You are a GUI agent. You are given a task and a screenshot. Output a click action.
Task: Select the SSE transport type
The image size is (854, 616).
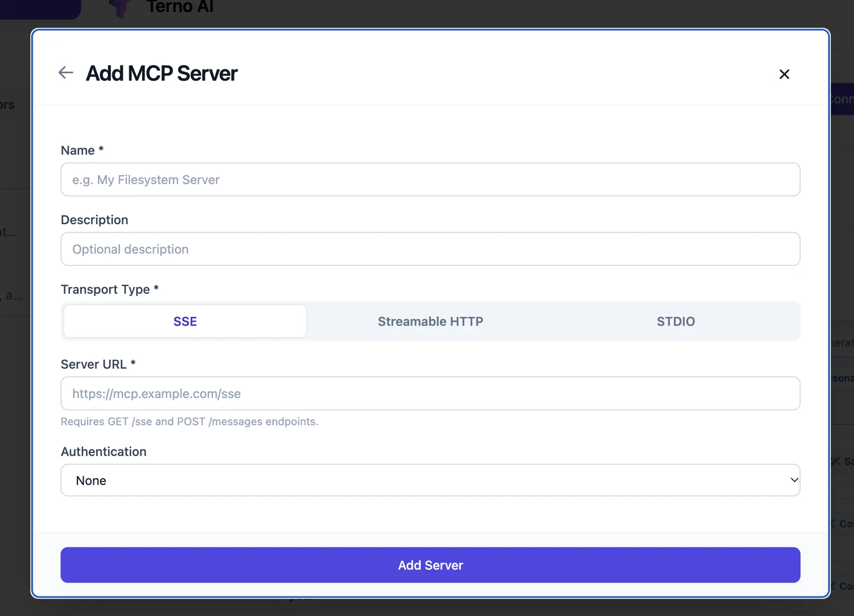pos(185,321)
